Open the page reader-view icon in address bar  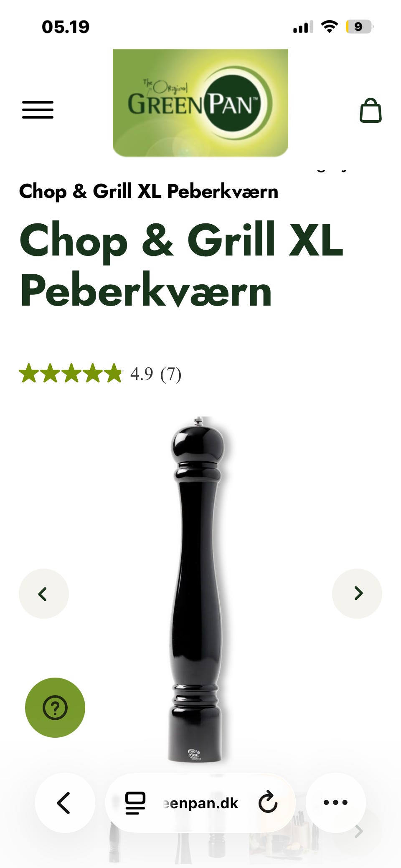pos(135,803)
